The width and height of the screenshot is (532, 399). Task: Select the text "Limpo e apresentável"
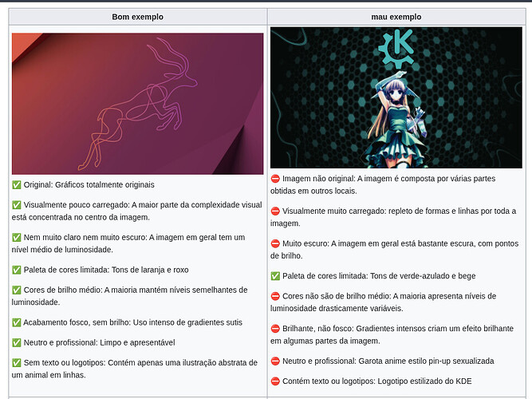[137, 342]
